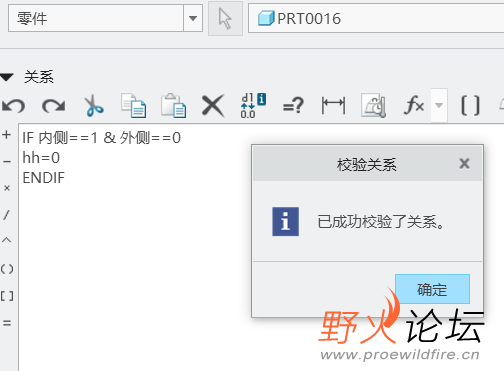The image size is (504, 371).
Task: Toggle dimension names and values icon
Action: (253, 105)
